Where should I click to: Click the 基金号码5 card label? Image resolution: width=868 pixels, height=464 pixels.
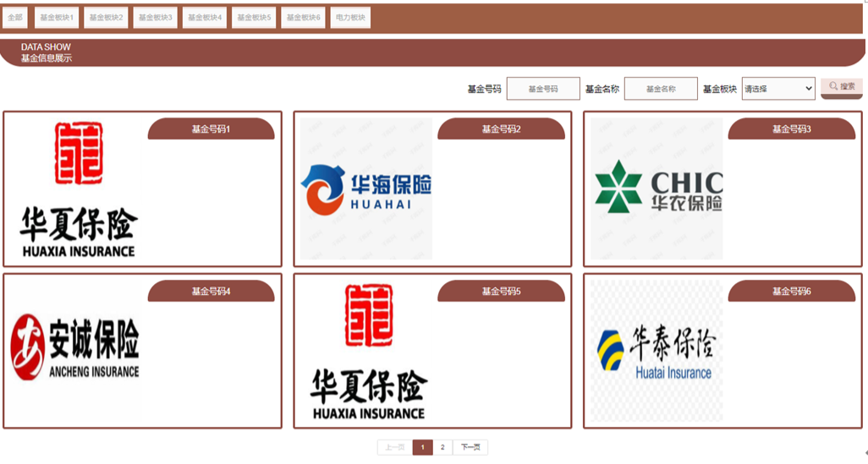click(501, 291)
